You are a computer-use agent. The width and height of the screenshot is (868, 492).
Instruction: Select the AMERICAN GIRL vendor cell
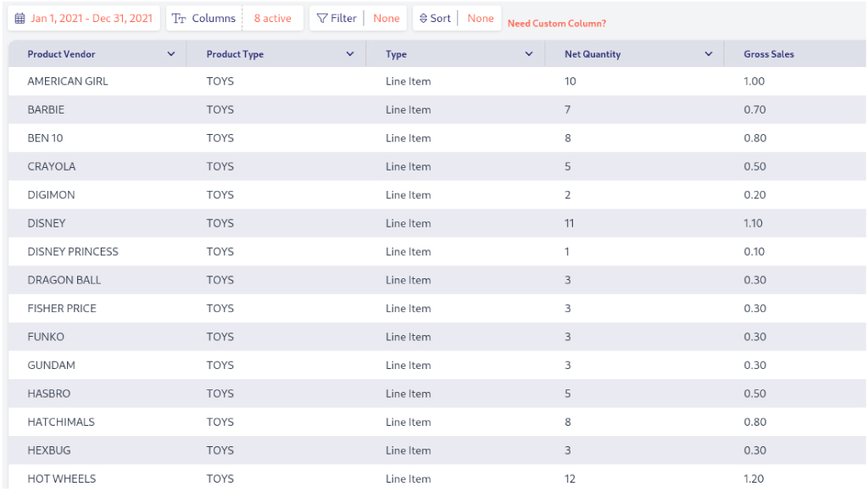(68, 81)
